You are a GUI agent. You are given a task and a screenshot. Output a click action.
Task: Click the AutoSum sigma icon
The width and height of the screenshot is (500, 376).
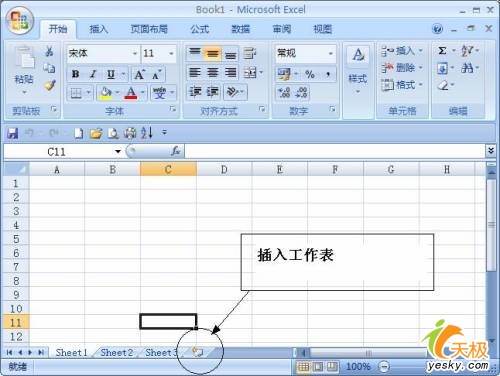coord(442,51)
